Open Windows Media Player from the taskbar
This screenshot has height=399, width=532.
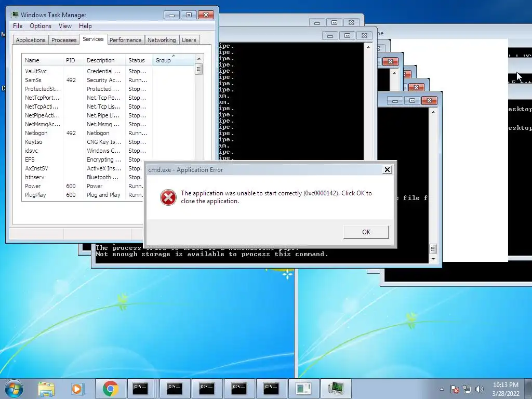pyautogui.click(x=77, y=389)
